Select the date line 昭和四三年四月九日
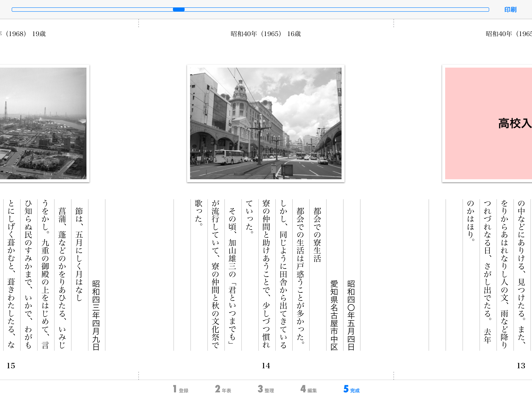Viewport: 532px width, 399px height. pos(96,315)
